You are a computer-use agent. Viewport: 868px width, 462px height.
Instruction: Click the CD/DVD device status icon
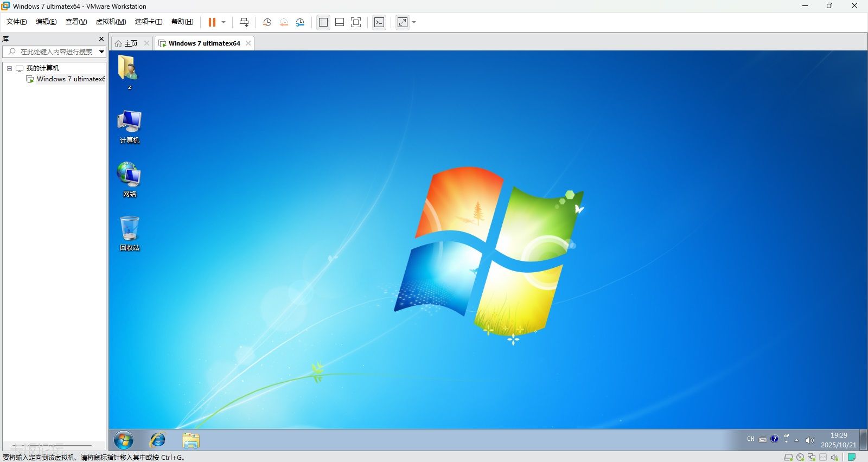tap(800, 457)
